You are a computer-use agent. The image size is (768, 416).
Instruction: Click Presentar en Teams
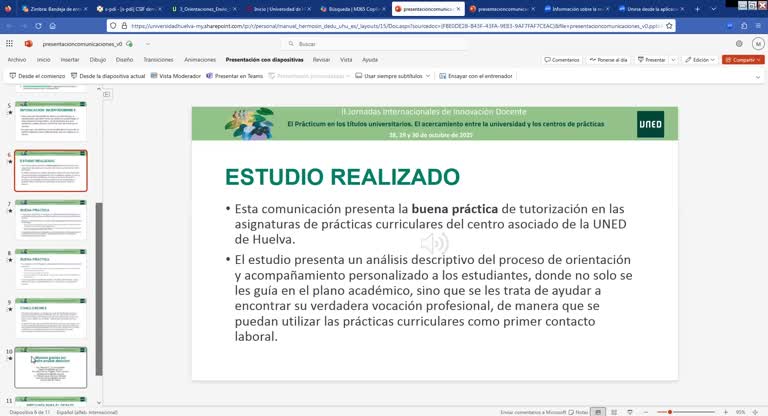(235, 76)
